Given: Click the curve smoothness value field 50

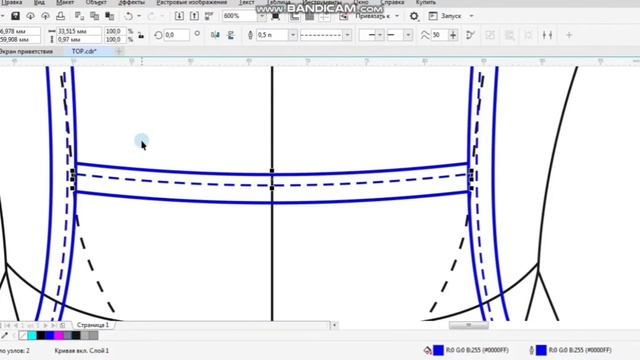Looking at the screenshot, I should coord(439,35).
